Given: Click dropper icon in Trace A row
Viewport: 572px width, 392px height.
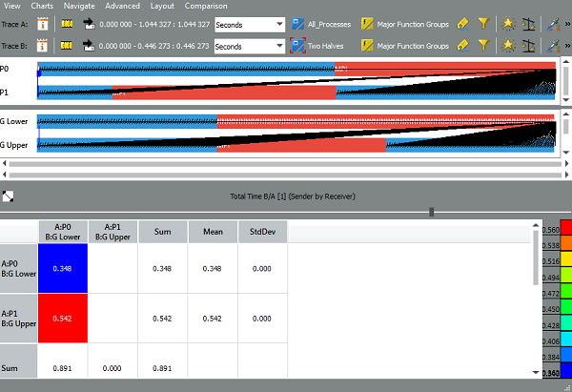Looking at the screenshot, I should pyautogui.click(x=553, y=24).
